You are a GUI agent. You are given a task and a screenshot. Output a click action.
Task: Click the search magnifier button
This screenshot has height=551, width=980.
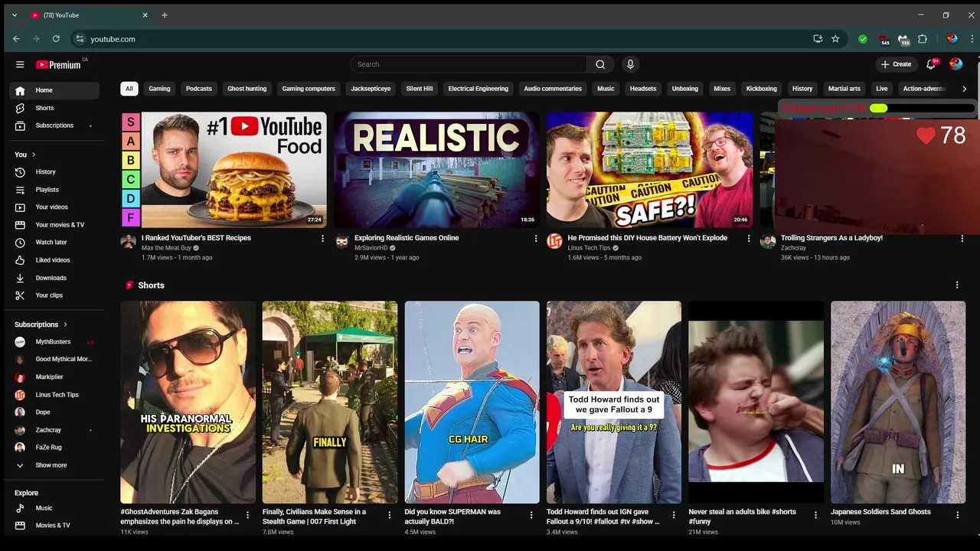tap(600, 64)
